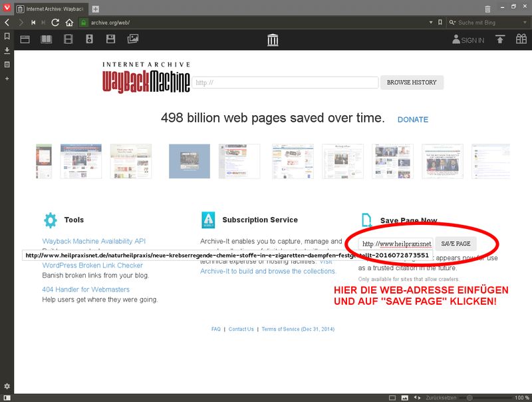Open the Internet Archive images icon

(x=133, y=40)
